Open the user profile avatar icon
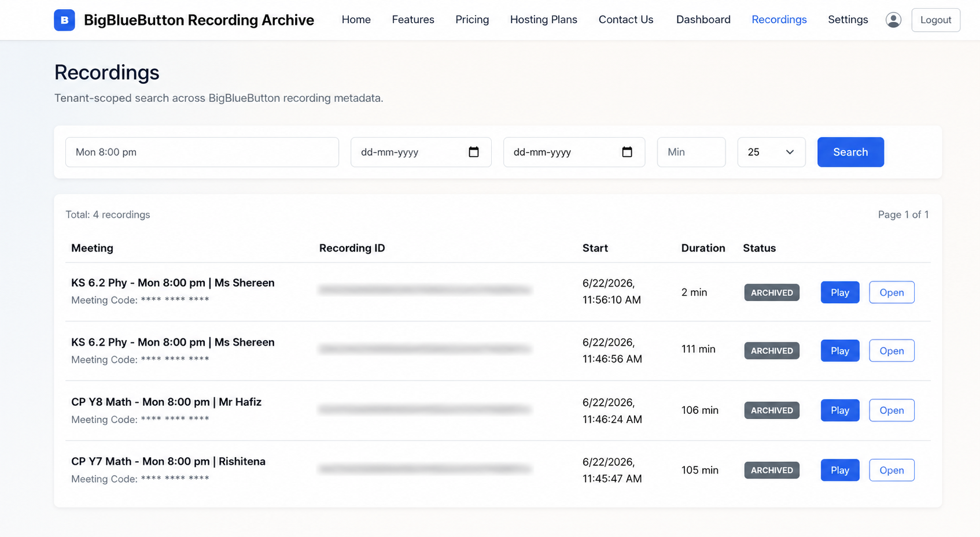 [893, 20]
